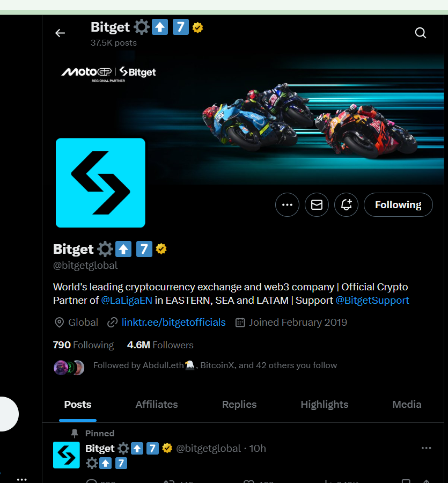448x483 pixels.
Task: Switch to the Highlights tab
Action: click(324, 405)
